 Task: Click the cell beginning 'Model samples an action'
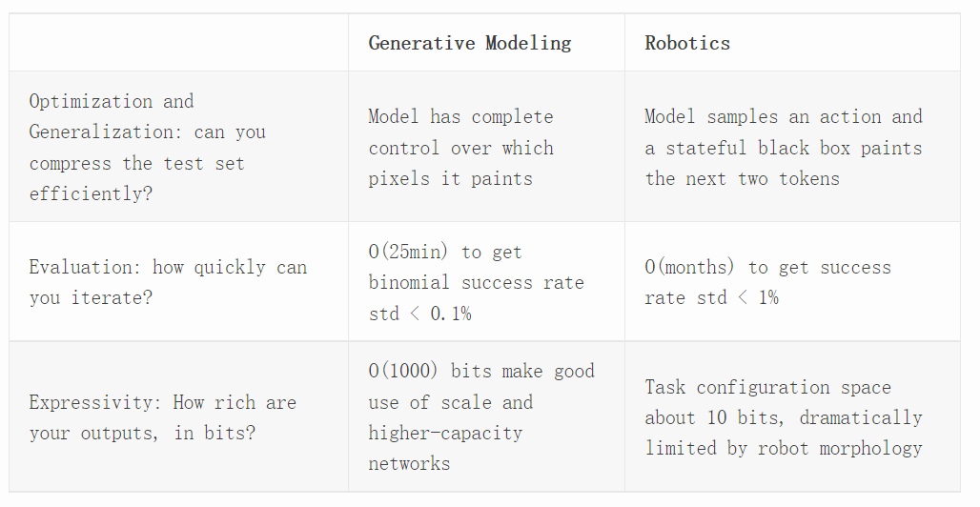(x=784, y=147)
